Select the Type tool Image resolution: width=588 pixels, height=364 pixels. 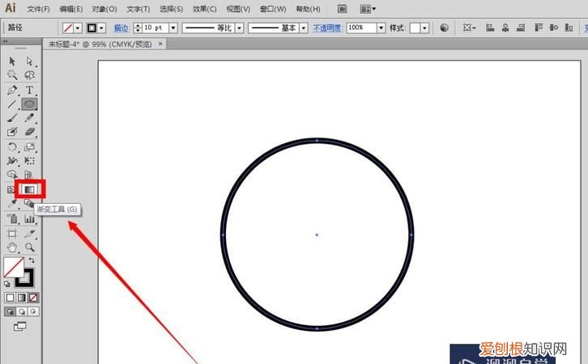(30, 90)
